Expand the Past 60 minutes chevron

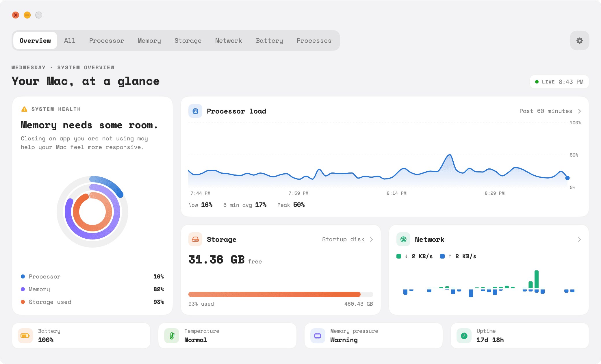click(579, 111)
